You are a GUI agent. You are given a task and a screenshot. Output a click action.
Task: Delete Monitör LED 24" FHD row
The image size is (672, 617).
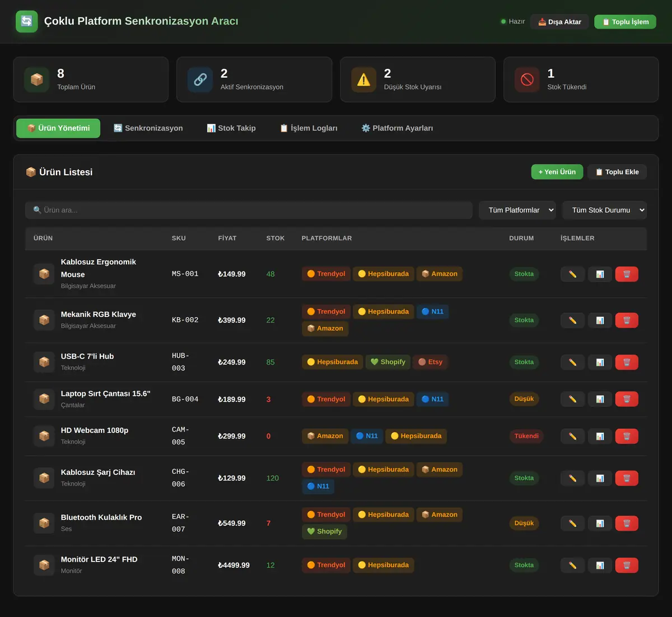click(x=627, y=565)
